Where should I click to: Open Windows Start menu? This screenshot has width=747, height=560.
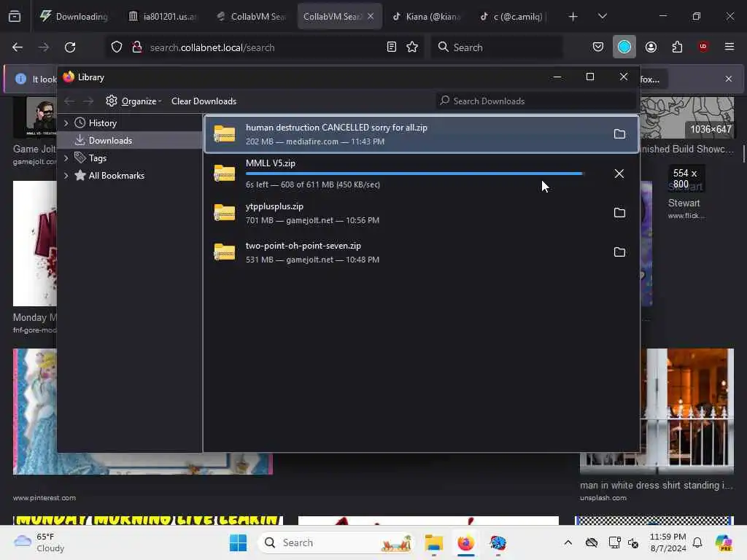point(239,542)
